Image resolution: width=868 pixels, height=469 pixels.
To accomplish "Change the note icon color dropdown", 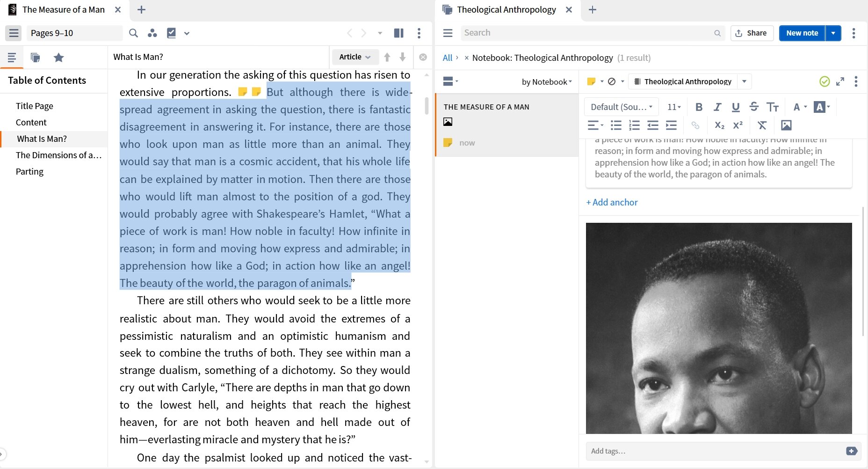I will [595, 81].
